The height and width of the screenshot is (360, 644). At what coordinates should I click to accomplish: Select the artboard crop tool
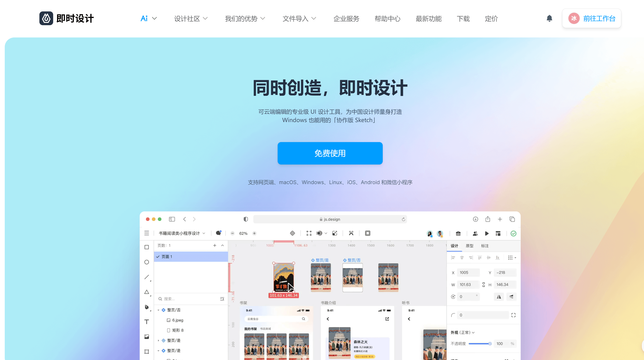(147, 352)
